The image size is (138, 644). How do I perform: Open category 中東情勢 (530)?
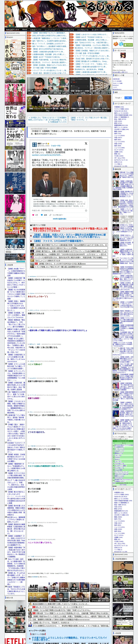click(119, 107)
